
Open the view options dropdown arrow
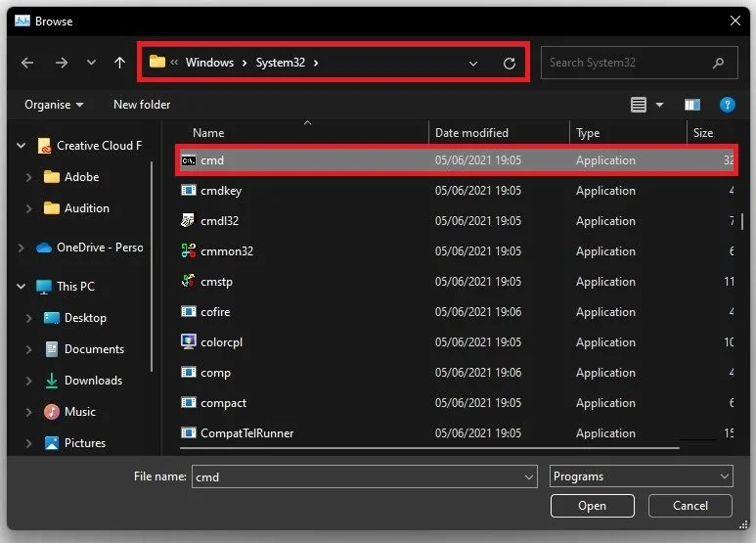coord(659,105)
